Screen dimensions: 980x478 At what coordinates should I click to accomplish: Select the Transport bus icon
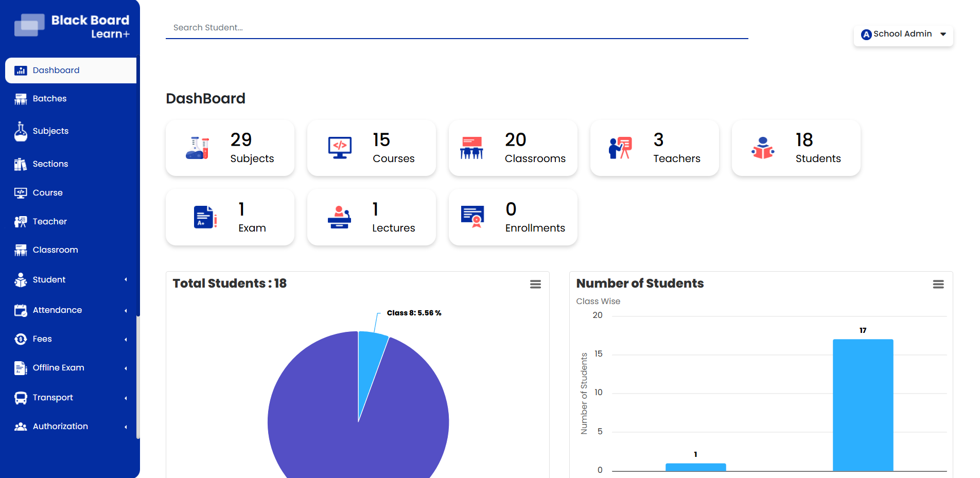tap(21, 397)
